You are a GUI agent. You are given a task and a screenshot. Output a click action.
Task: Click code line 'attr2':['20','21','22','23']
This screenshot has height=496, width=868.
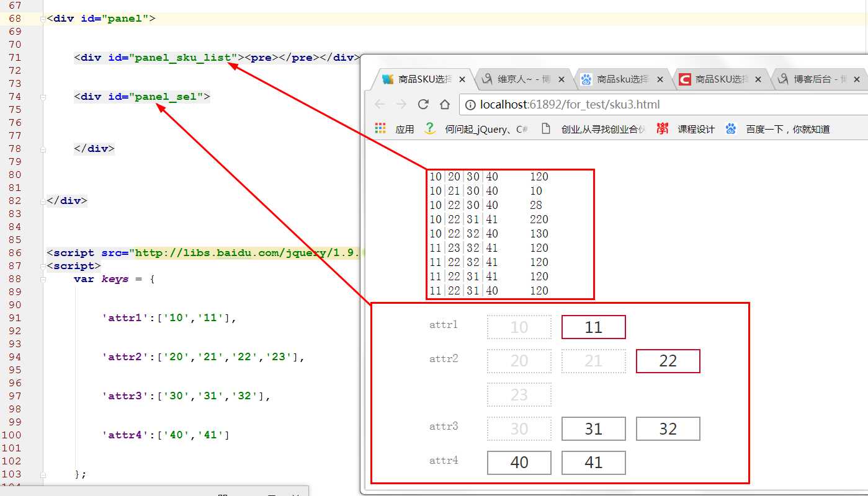(204, 357)
